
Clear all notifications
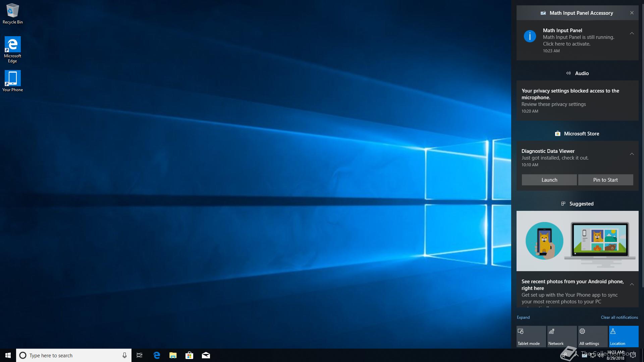(620, 317)
